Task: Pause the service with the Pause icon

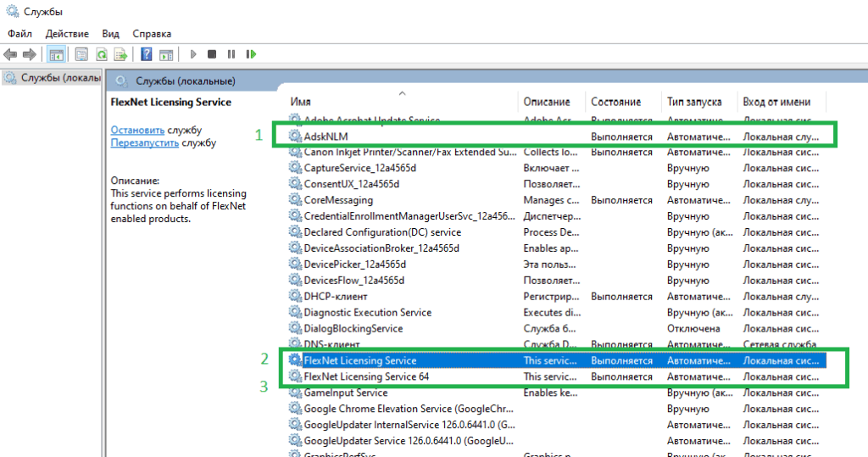Action: pyautogui.click(x=231, y=54)
